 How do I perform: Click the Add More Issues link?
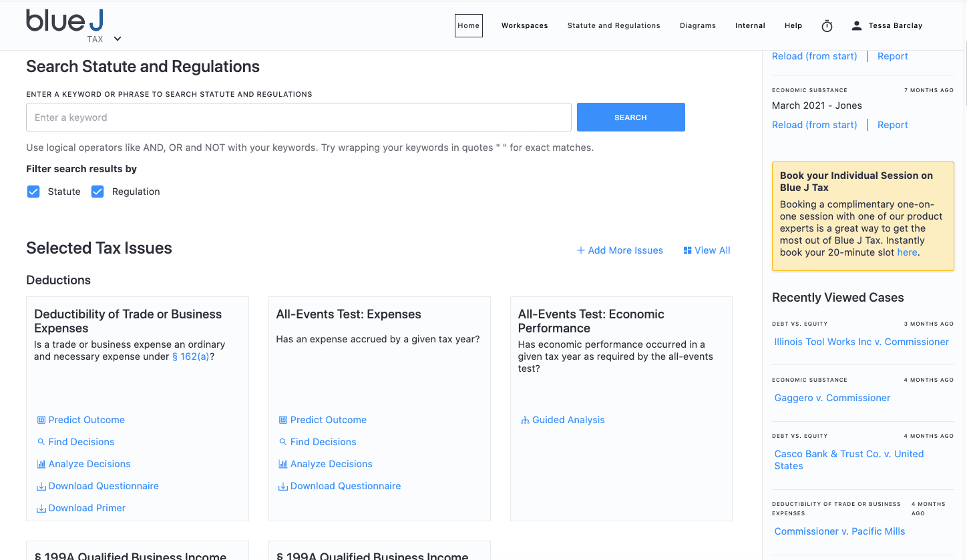(620, 250)
